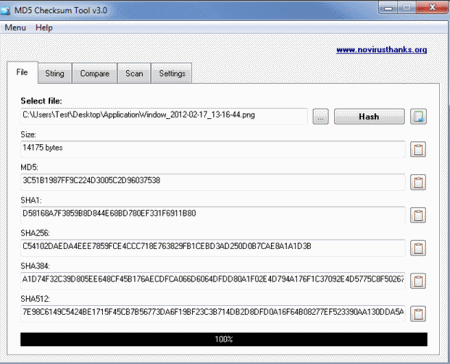The image size is (450, 364).
Task: Click the Hash button
Action: pos(369,117)
